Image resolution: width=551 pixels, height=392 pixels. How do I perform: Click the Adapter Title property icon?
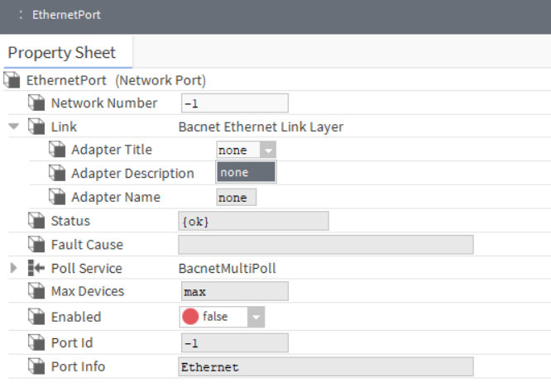56,151
